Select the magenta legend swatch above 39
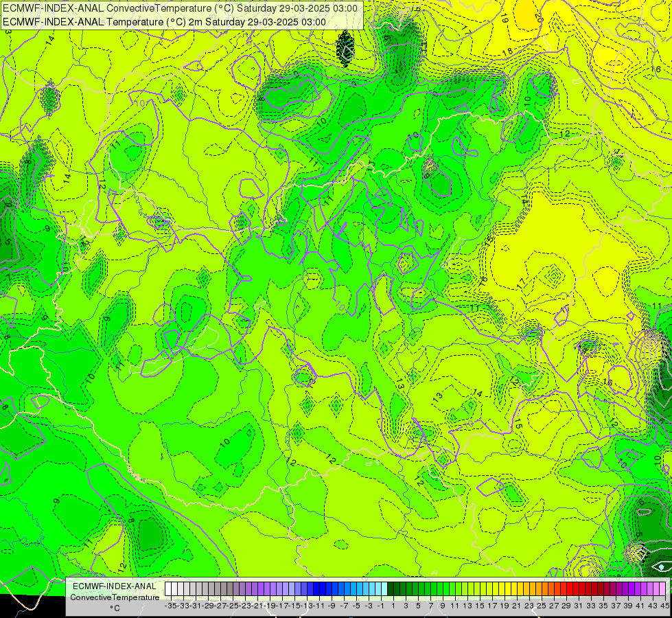Screen dimensions: 672x618 625,588
